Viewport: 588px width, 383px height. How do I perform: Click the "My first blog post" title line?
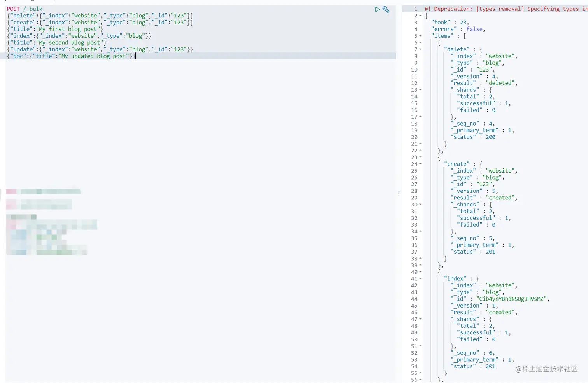[x=55, y=29]
